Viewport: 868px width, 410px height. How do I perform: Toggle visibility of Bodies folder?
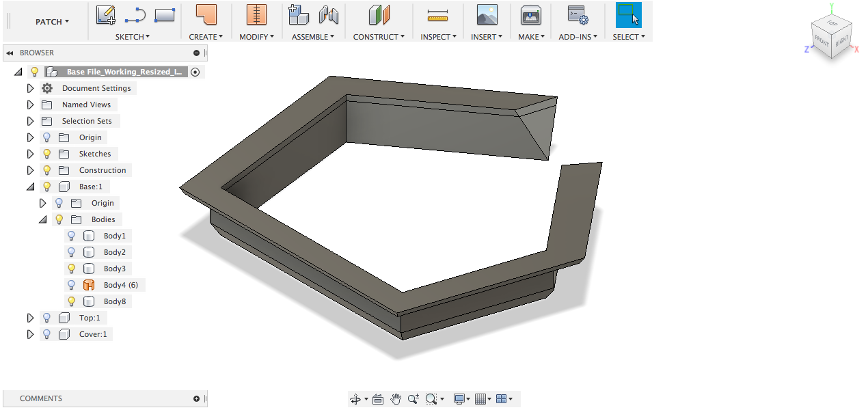pos(59,219)
